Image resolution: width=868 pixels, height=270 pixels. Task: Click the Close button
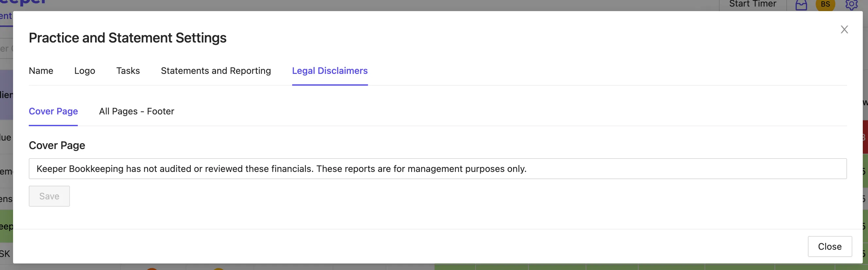(x=829, y=246)
